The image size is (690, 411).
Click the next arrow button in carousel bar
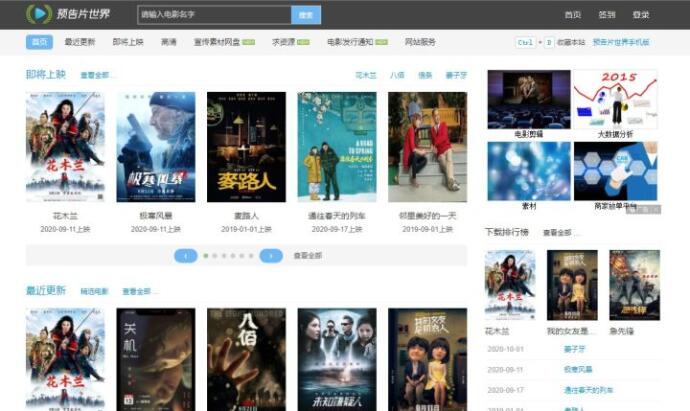pos(271,256)
